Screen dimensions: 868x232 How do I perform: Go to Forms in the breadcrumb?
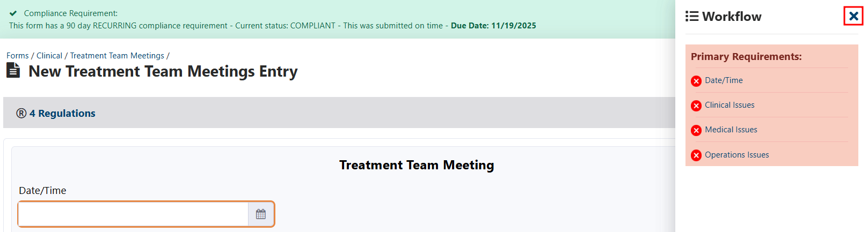[x=18, y=56]
